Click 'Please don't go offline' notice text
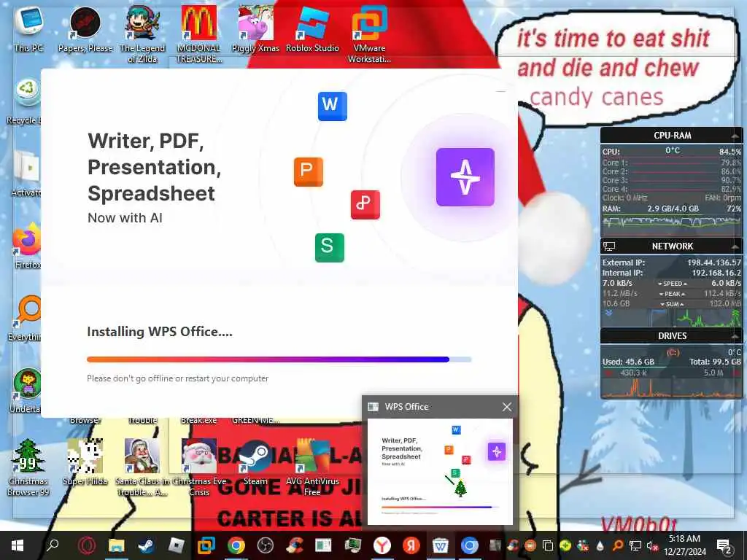The image size is (747, 560). coord(178,378)
